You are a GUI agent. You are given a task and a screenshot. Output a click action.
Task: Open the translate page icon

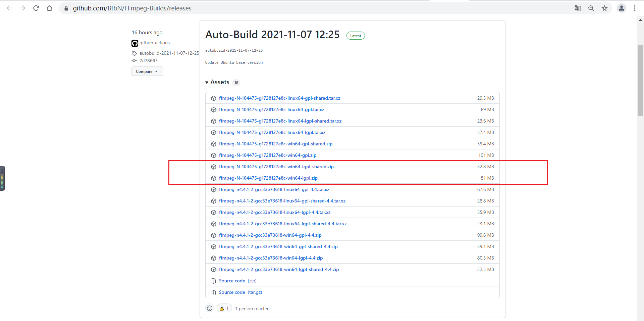[x=578, y=8]
